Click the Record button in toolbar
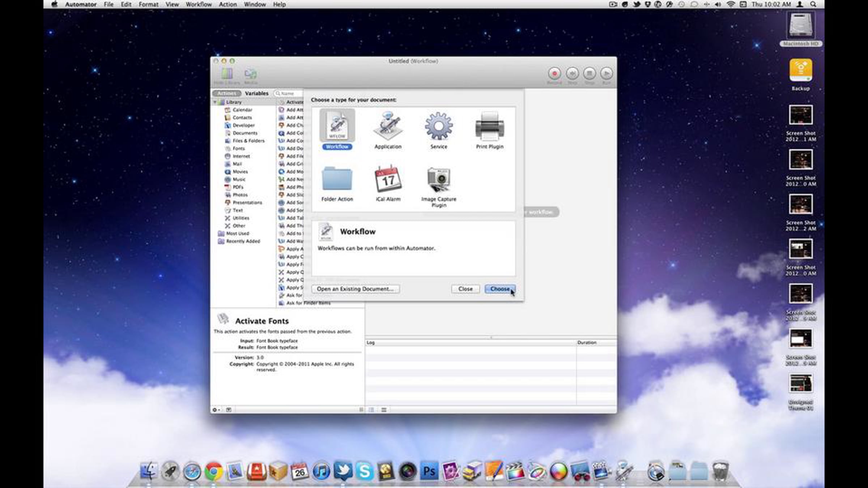 (x=554, y=73)
